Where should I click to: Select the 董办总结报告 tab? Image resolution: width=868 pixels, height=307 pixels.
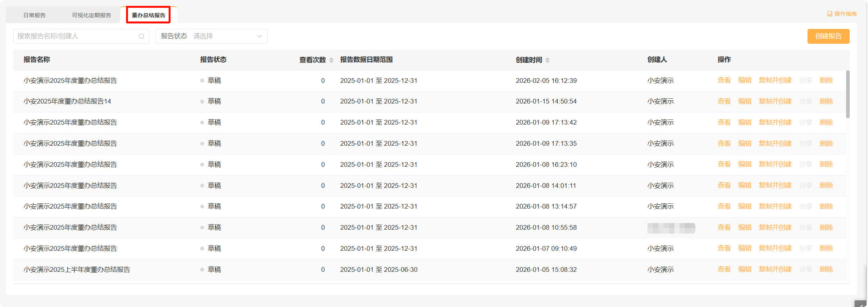(149, 15)
